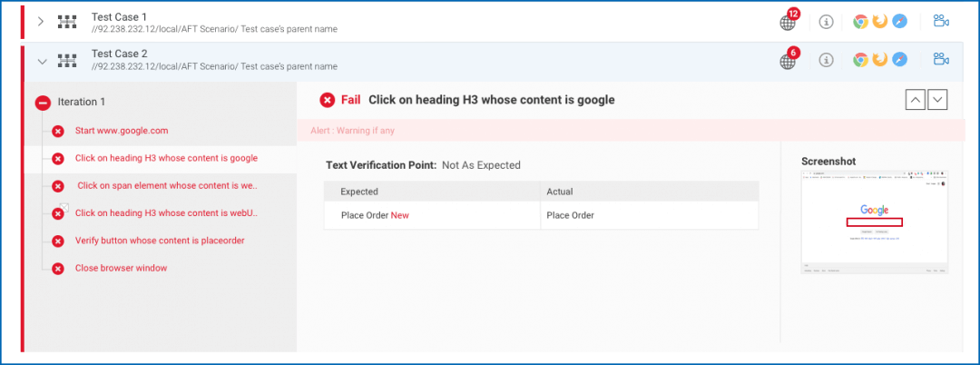Open the Google screenshot thumbnail

tap(874, 221)
